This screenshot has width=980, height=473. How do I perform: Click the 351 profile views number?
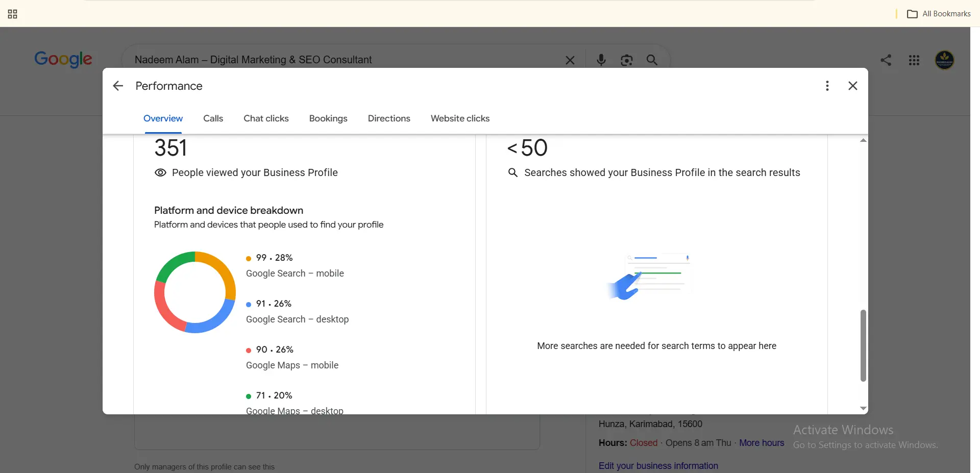point(170,148)
